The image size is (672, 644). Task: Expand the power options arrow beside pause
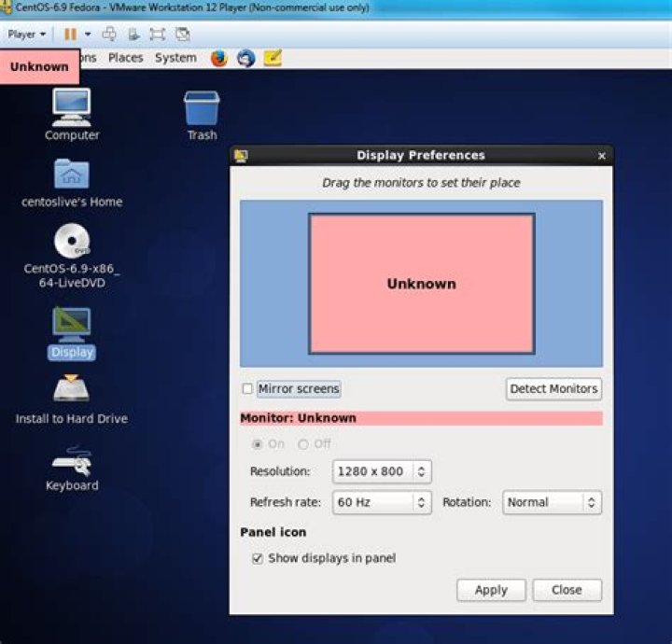click(x=88, y=35)
